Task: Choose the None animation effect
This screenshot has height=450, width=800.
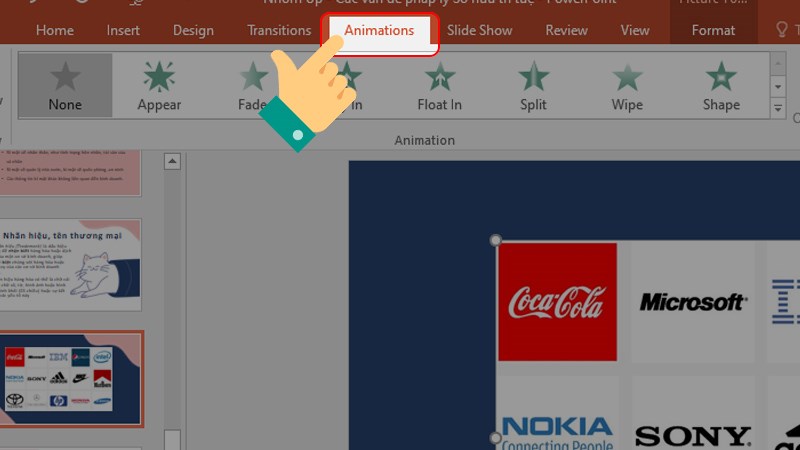Action: pyautogui.click(x=65, y=85)
